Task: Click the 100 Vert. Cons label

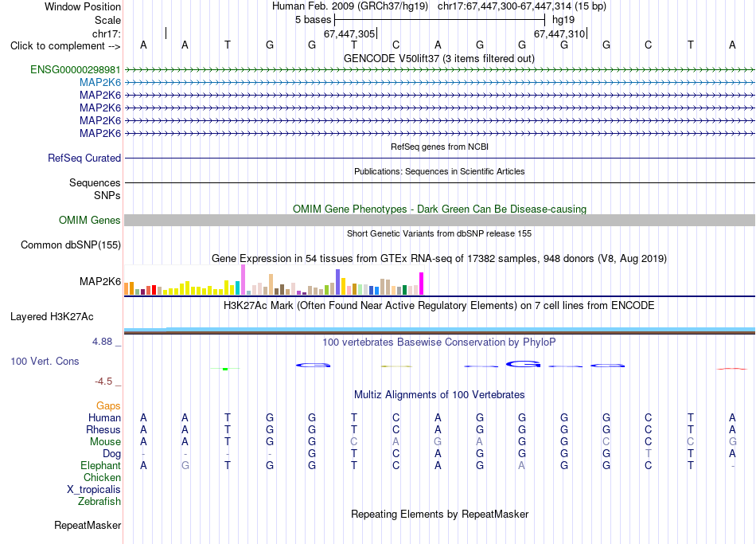Action: (45, 361)
